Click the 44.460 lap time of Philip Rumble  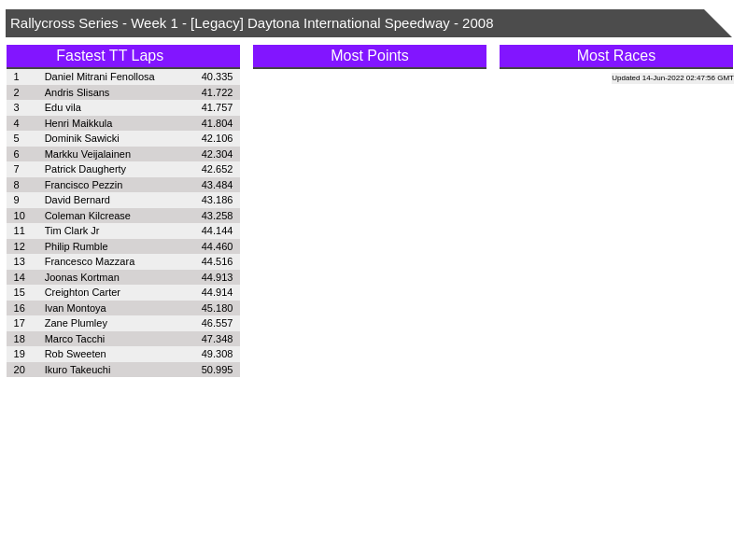point(217,246)
